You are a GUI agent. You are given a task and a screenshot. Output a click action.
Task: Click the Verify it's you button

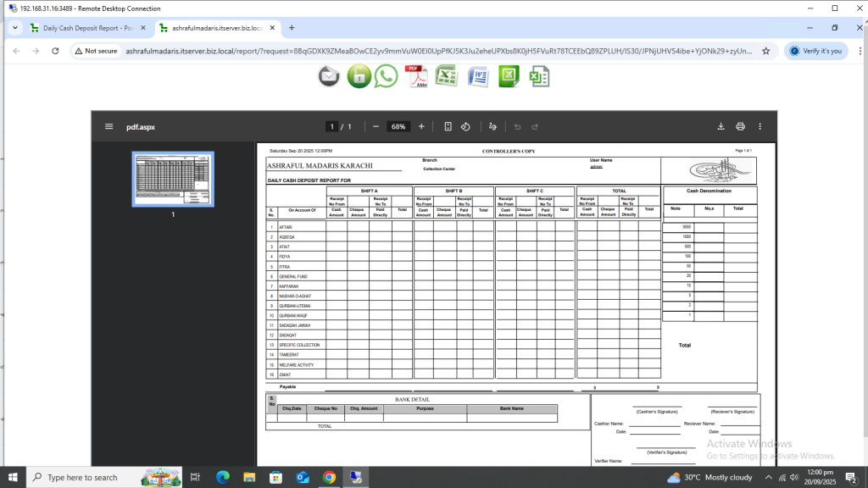816,51
